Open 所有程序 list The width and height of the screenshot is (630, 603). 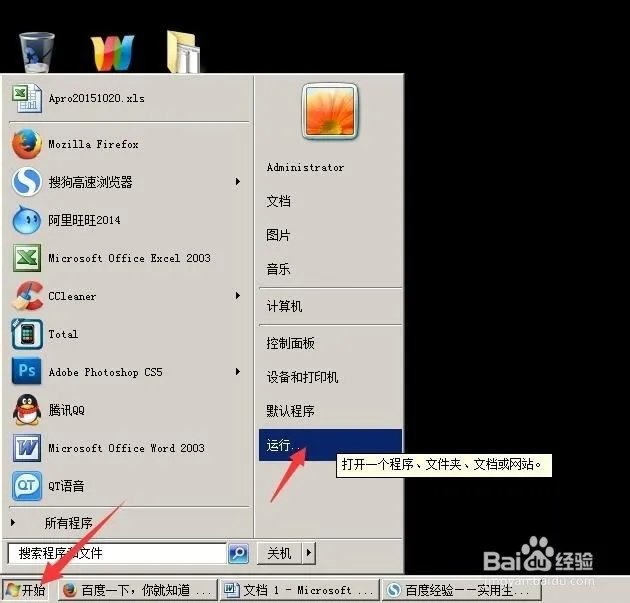[68, 523]
